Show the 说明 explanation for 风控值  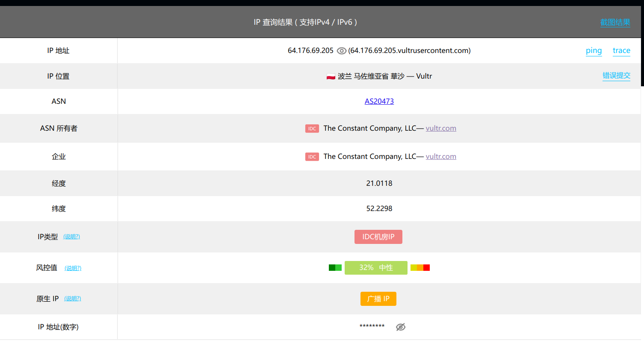click(73, 268)
